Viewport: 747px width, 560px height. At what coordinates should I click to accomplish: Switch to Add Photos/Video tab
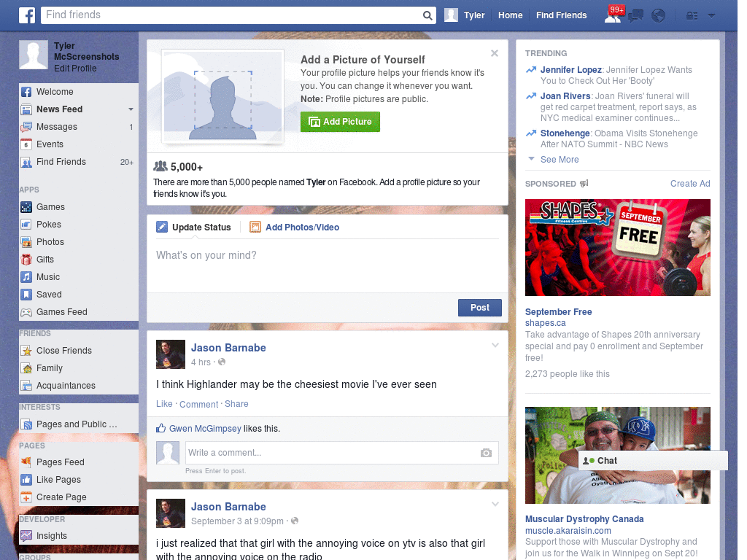(x=295, y=227)
